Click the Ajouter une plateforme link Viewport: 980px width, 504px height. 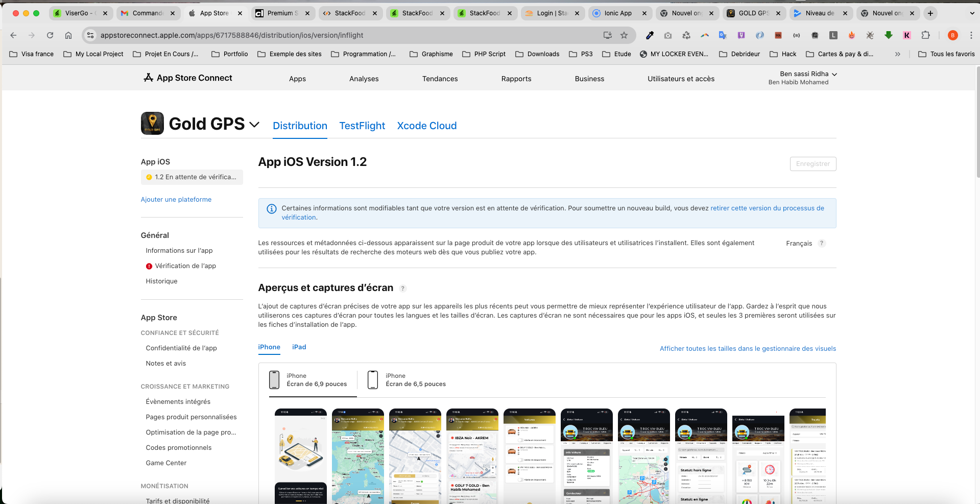pos(176,200)
